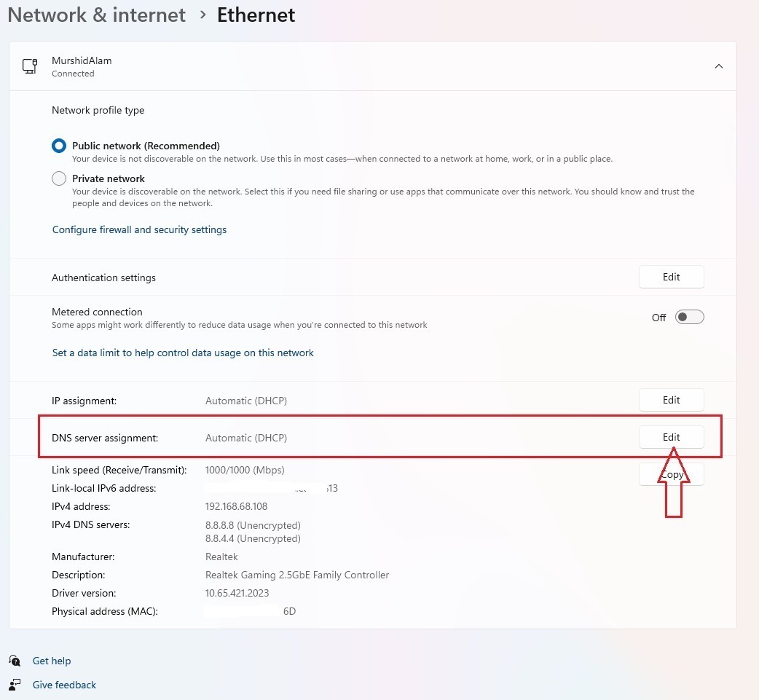Viewport: 759px width, 700px height.
Task: Click the MurshidAlam connection name
Action: click(82, 60)
